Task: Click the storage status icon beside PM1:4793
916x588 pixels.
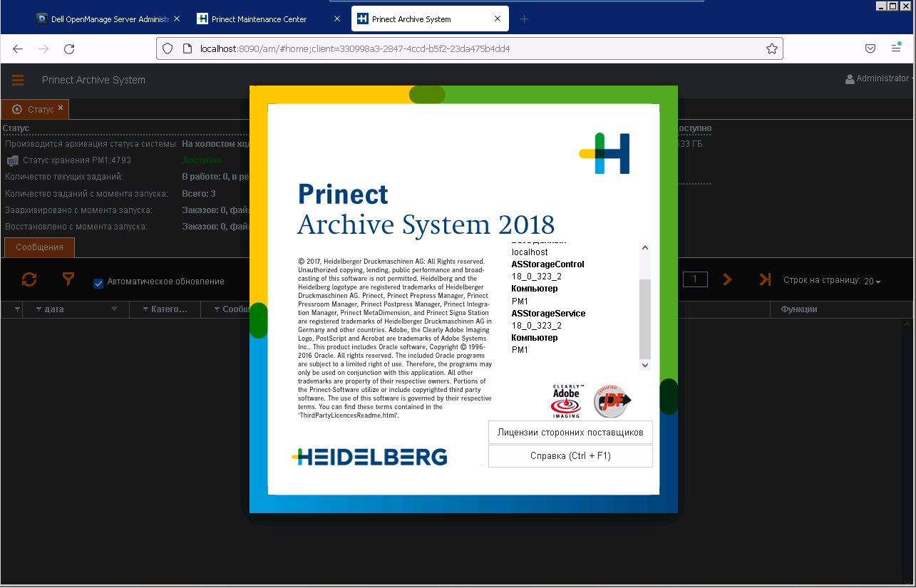Action: click(12, 160)
